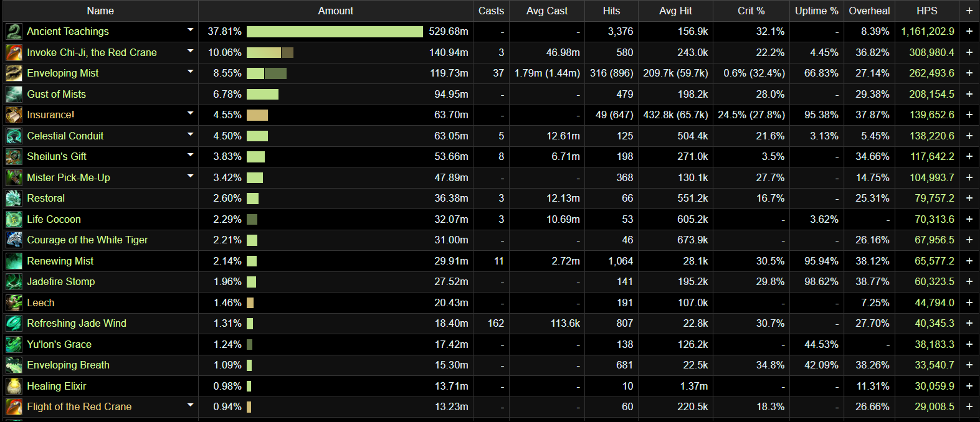
Task: Sort by the Hits column header
Action: click(x=611, y=11)
